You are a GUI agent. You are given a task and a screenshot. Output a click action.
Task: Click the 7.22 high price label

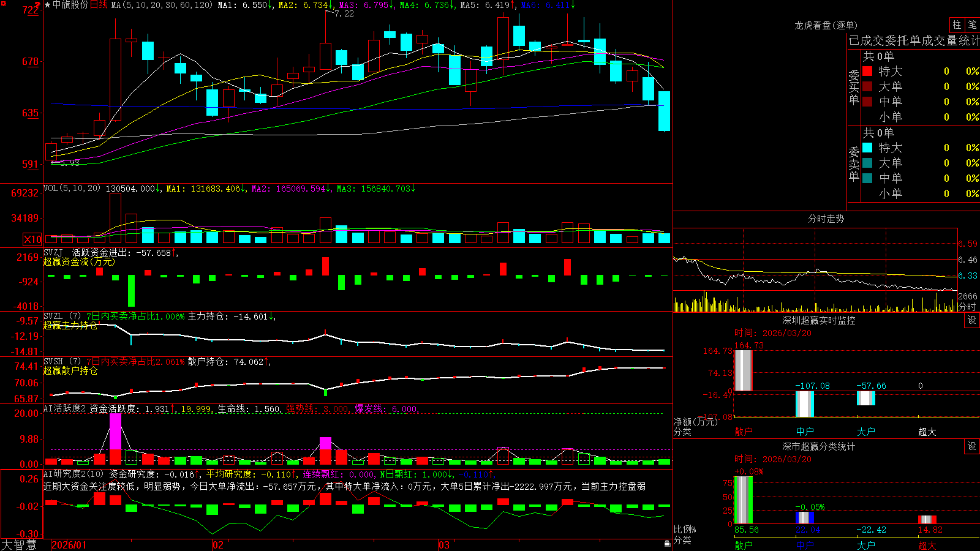(x=344, y=13)
